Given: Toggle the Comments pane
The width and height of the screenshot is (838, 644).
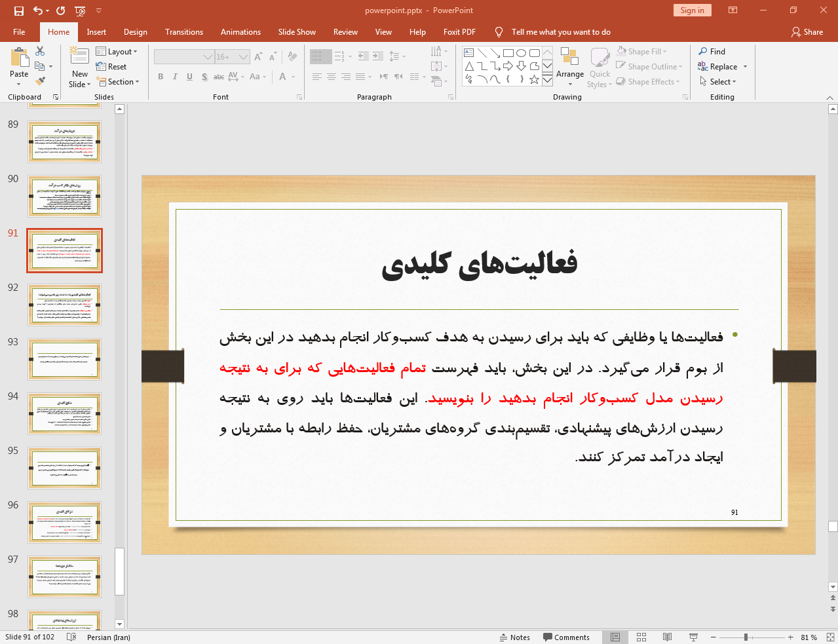Looking at the screenshot, I should (x=567, y=637).
